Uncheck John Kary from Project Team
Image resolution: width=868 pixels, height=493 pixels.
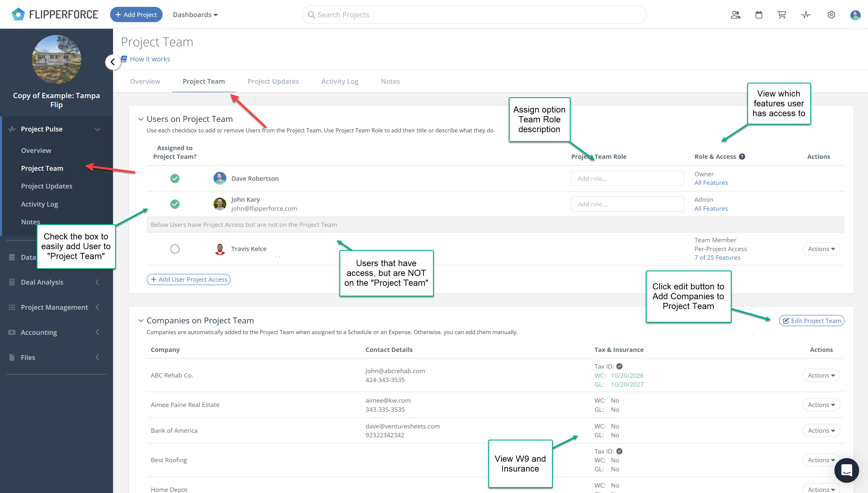175,204
